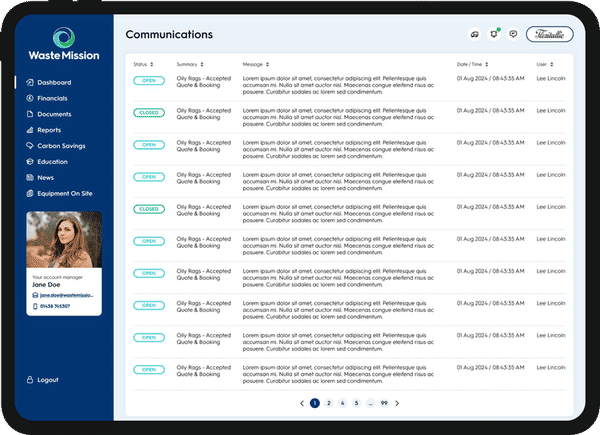
Task: Click 'Your account manager' label
Action: click(x=57, y=277)
